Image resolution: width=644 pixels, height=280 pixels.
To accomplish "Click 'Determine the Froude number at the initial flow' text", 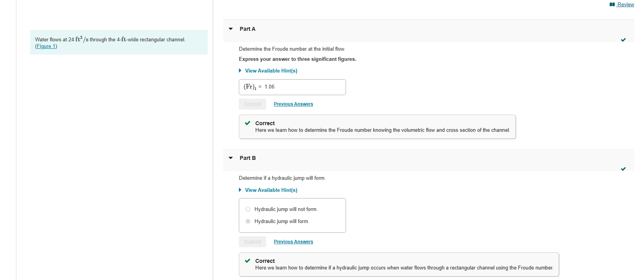I will click(292, 49).
